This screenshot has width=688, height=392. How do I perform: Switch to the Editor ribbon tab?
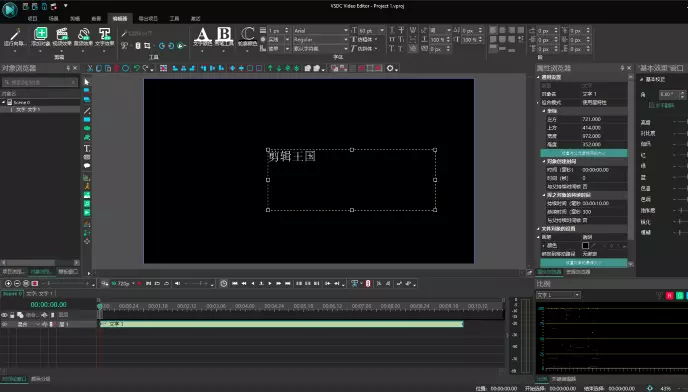point(119,18)
